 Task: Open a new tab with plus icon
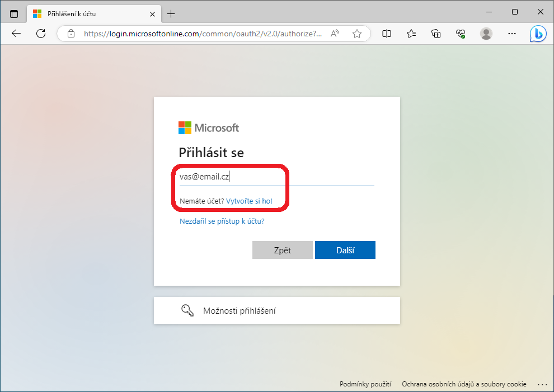click(171, 14)
